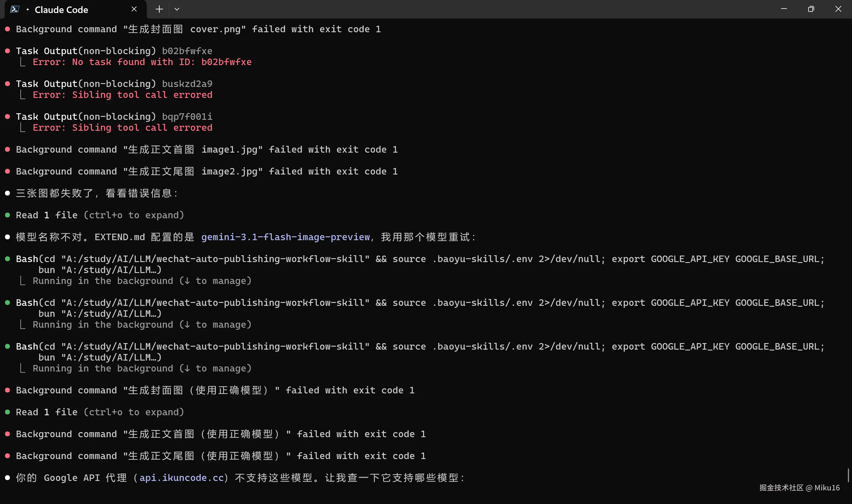
Task: Restore down the terminal window
Action: click(x=811, y=9)
